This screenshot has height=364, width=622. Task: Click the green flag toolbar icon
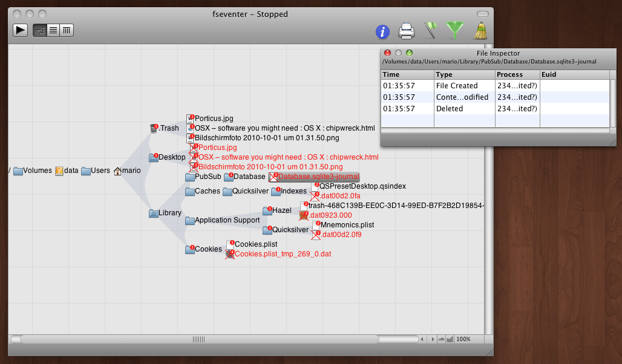tap(430, 30)
